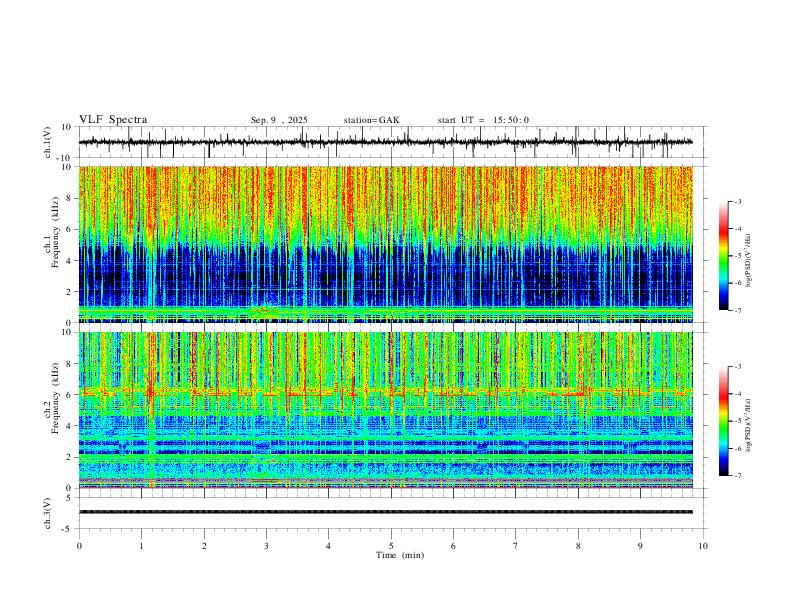Click the ch.2 spectrogram panel
The height and width of the screenshot is (612, 792).
coord(386,410)
